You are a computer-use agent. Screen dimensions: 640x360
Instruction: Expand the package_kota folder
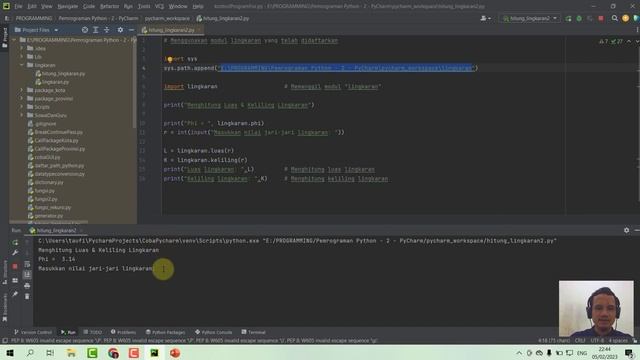click(22, 90)
